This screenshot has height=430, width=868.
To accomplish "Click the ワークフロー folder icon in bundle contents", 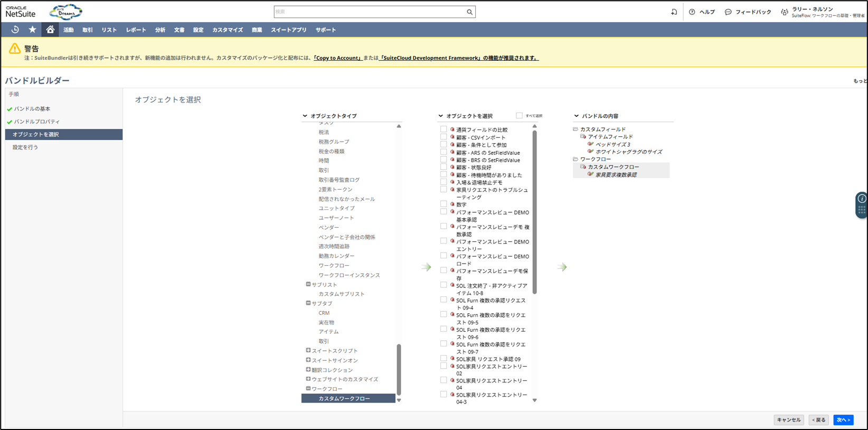I will 575,158.
